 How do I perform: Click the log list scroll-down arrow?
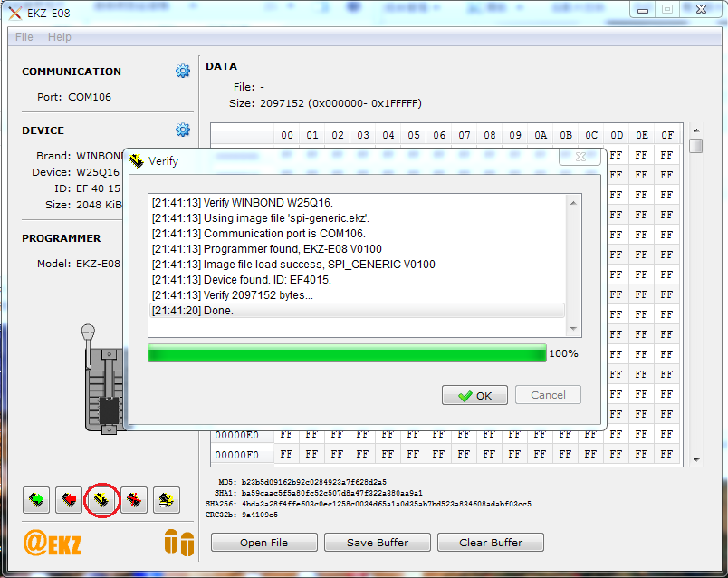[x=573, y=328]
